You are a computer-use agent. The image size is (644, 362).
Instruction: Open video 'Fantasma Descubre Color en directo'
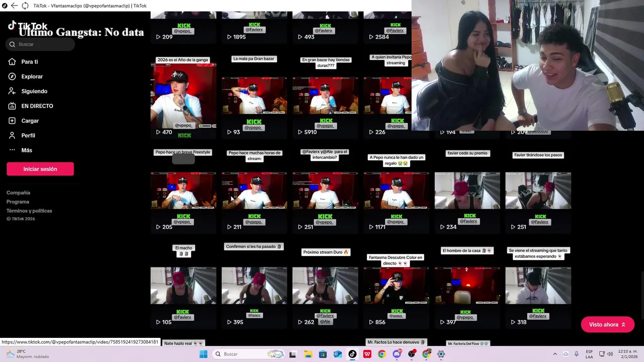click(396, 286)
